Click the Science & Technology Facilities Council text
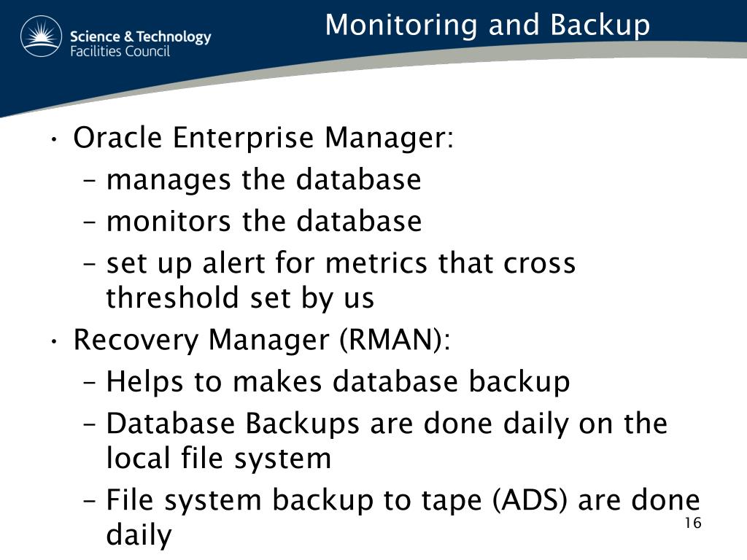Image resolution: width=747 pixels, height=560 pixels. tap(140, 44)
